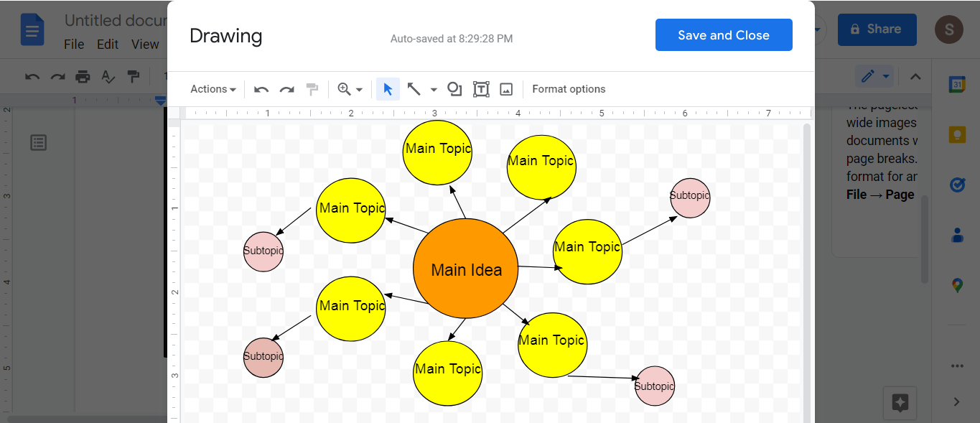Choose the Shape tool
980x423 pixels.
point(454,88)
